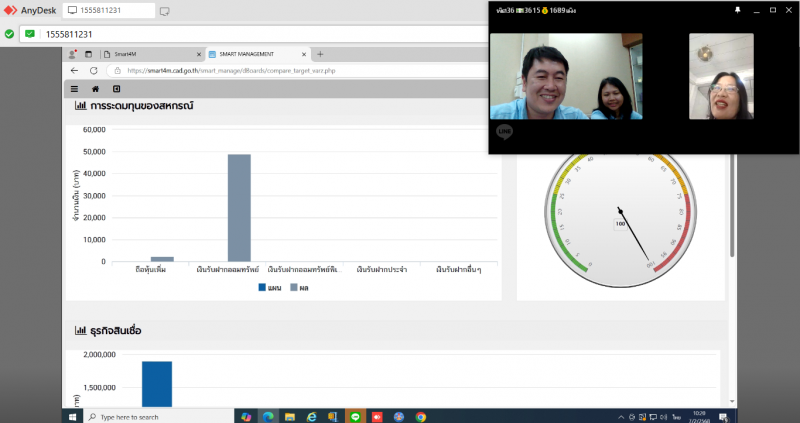Select the 1555811231 AnyDesk session tab
800x423 pixels.
pyautogui.click(x=109, y=10)
